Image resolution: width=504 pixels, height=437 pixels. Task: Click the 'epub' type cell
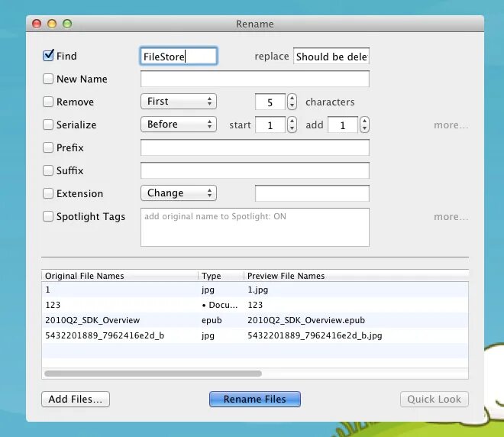[x=212, y=320]
